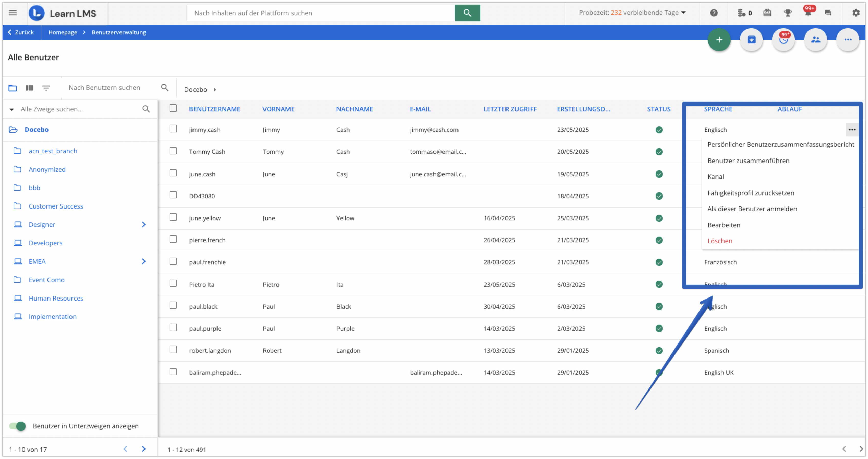Open the Customer Success branch
Viewport: 868px width, 459px height.
(x=56, y=206)
